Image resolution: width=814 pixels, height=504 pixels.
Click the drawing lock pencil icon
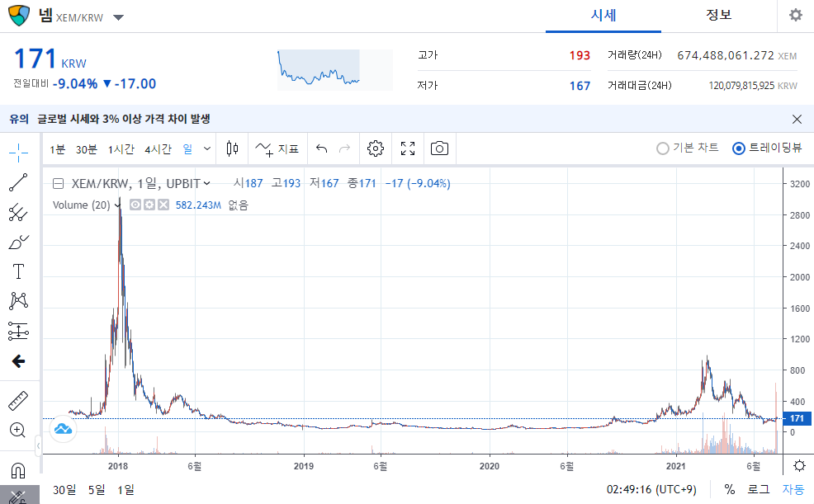[x=18, y=497]
